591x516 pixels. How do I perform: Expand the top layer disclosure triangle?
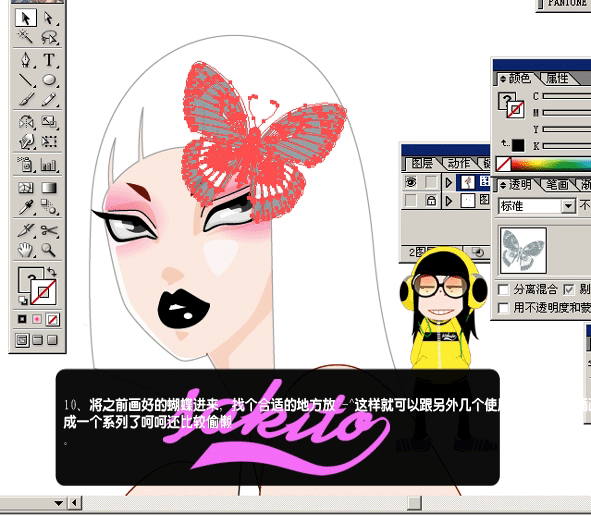449,182
